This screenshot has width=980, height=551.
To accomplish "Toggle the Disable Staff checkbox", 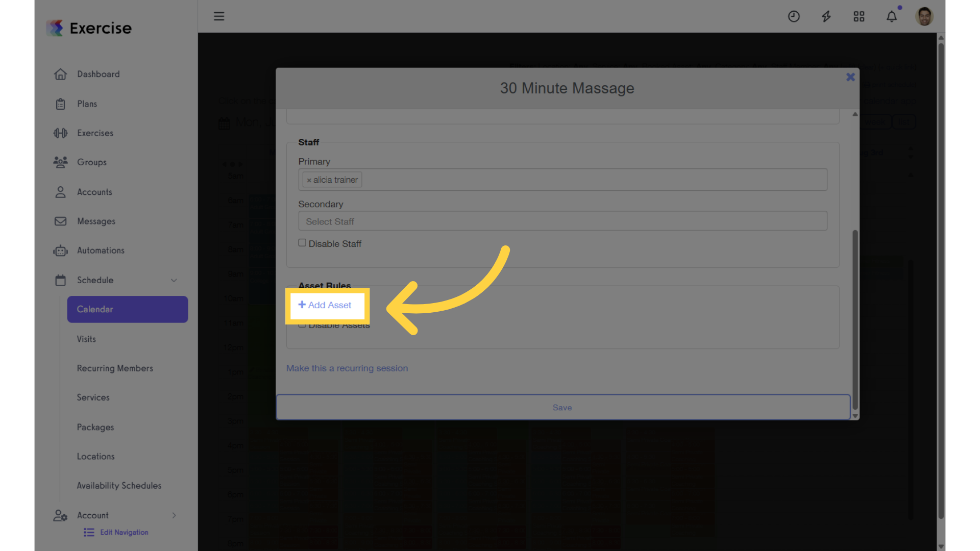I will pos(302,243).
